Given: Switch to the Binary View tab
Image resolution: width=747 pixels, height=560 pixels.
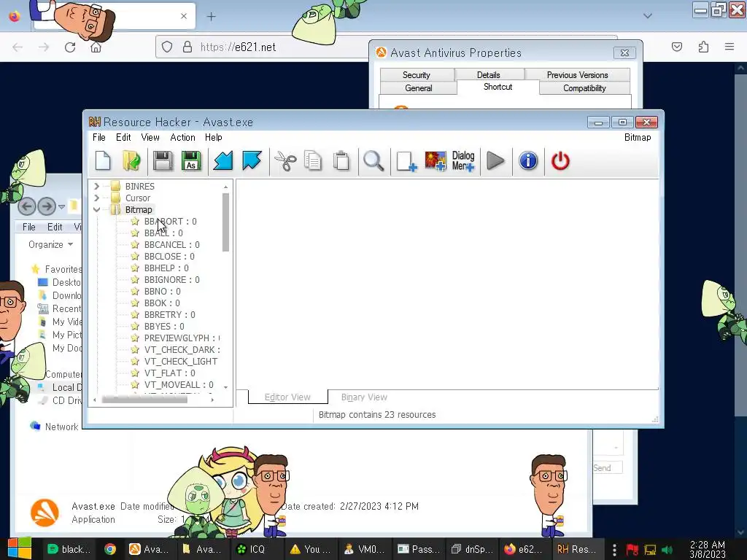Looking at the screenshot, I should pyautogui.click(x=364, y=397).
